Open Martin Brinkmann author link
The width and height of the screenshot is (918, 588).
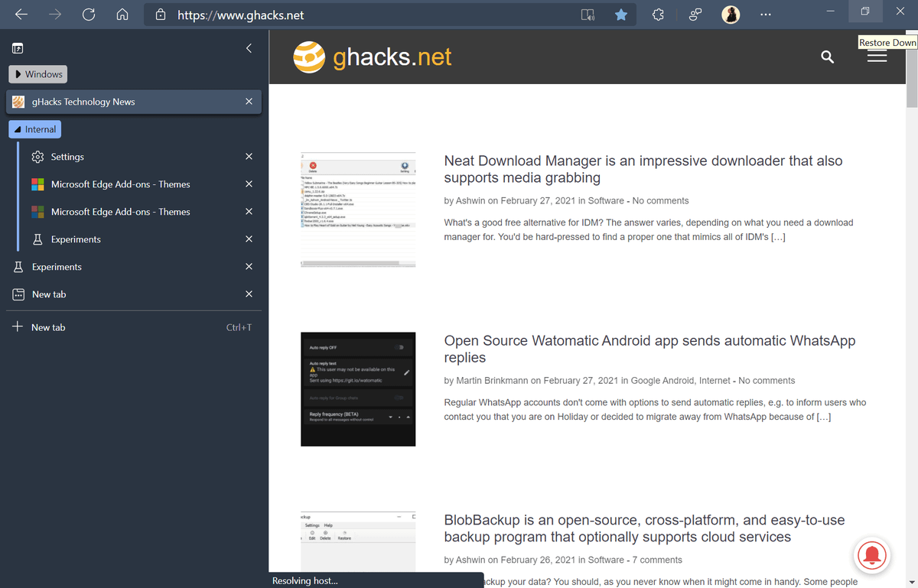tap(492, 380)
